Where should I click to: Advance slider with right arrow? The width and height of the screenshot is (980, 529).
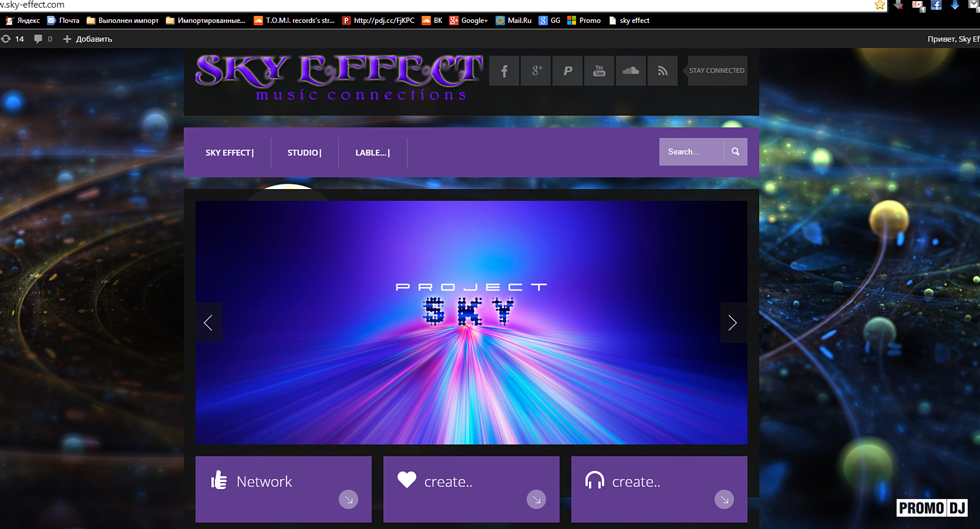tap(733, 322)
